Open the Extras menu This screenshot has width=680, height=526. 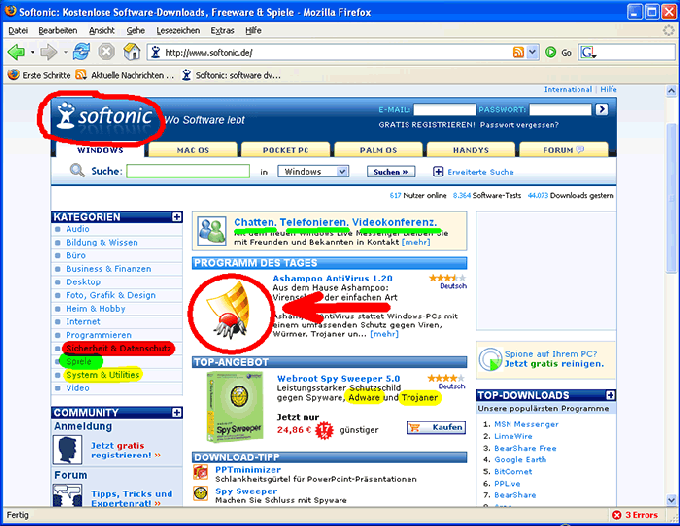coord(222,30)
